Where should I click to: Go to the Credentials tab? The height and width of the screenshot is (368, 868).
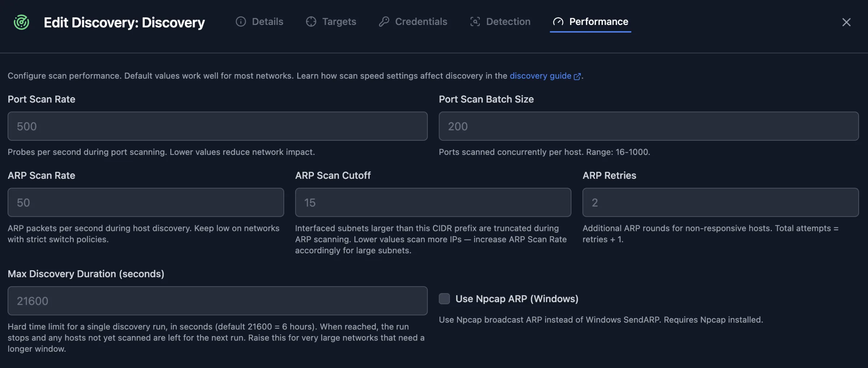coord(413,22)
